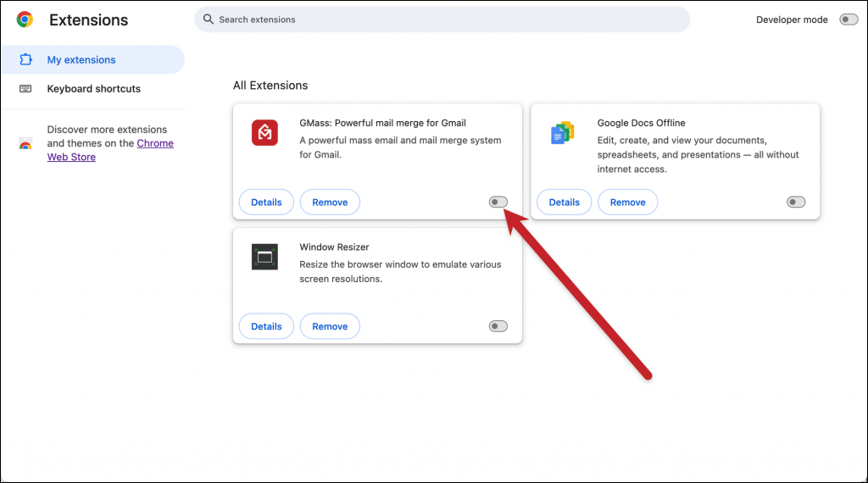Click the Window Resizer extension icon
This screenshot has height=483, width=868.
(265, 257)
